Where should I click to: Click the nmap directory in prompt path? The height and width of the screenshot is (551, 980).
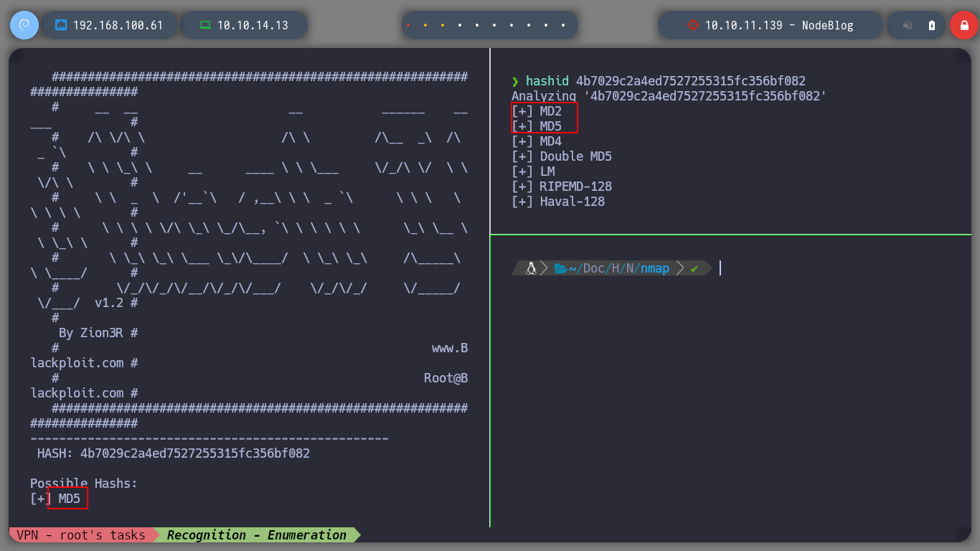[x=655, y=268]
